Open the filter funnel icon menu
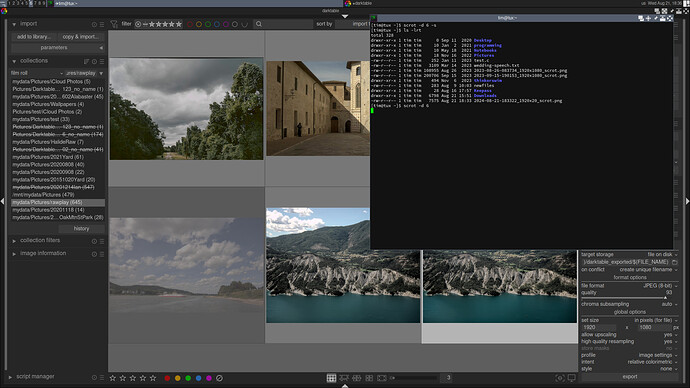 [x=114, y=24]
